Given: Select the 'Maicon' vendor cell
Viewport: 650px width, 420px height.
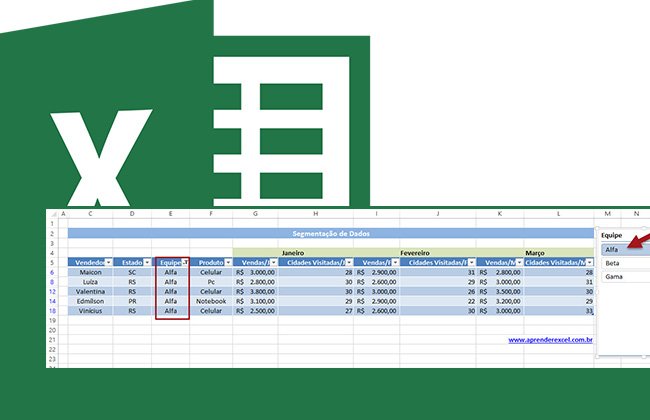Looking at the screenshot, I should [90, 272].
